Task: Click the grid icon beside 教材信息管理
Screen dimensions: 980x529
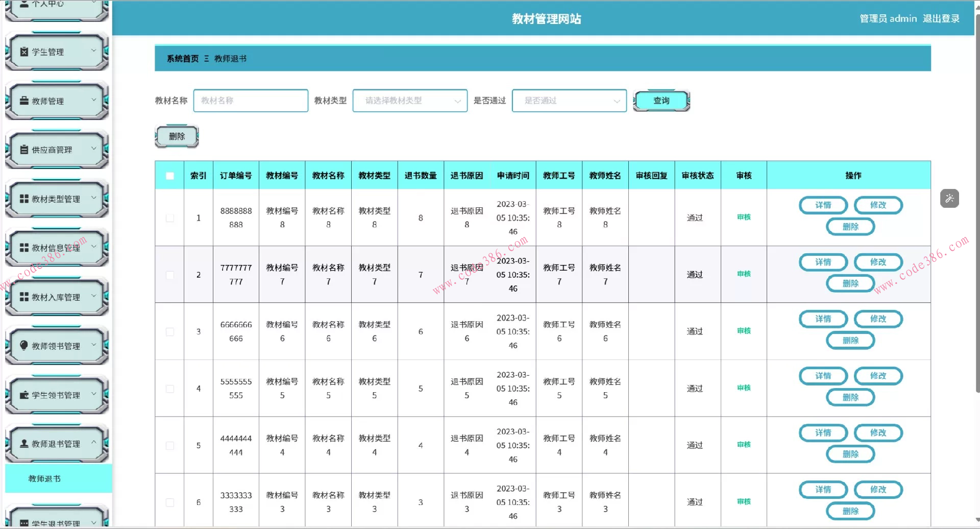Action: [24, 248]
